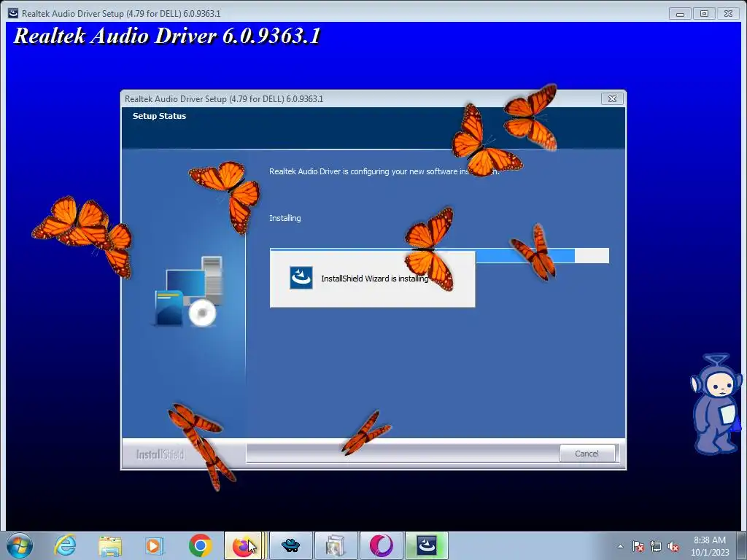This screenshot has height=560, width=747.
Task: Open the clock showing 8:38 AM
Action: 710,546
